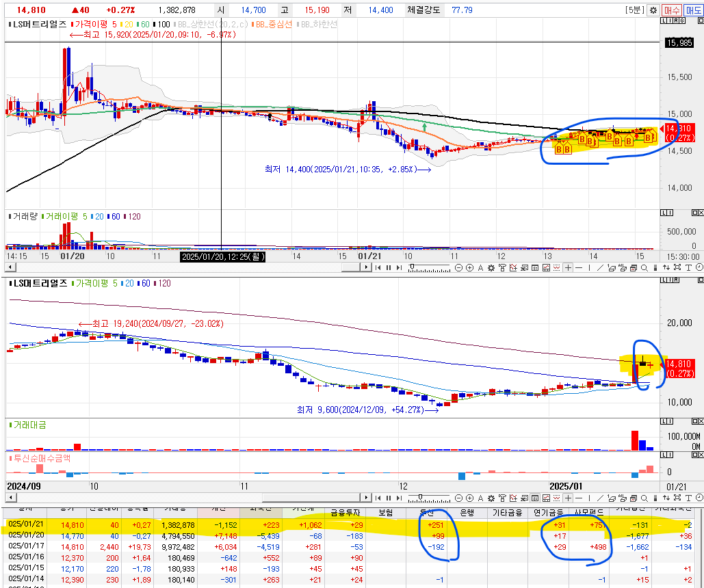The image size is (704, 588).
Task: Jump to last bar in 5-minute chart
Action: (x=399, y=267)
